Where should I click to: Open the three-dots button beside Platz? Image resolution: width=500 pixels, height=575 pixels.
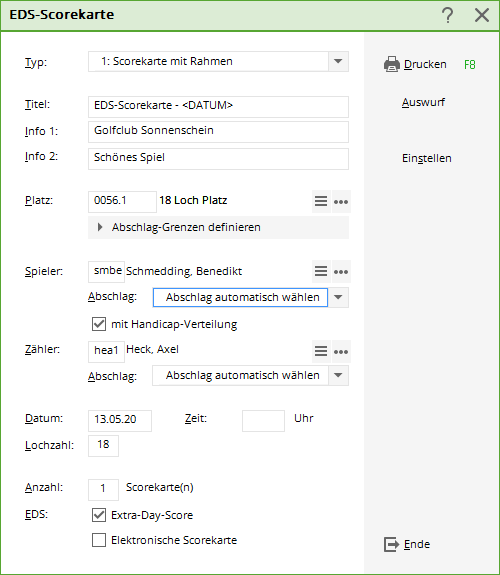[341, 201]
